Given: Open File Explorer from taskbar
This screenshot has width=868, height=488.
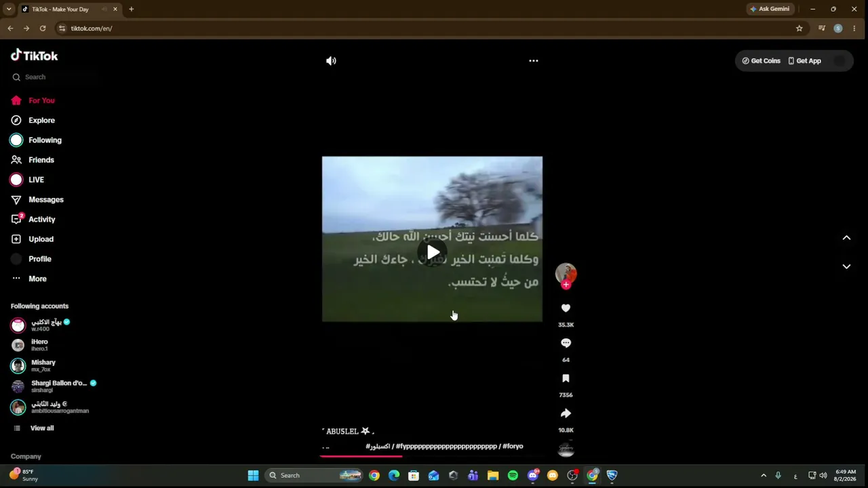Looking at the screenshot, I should click(x=493, y=476).
